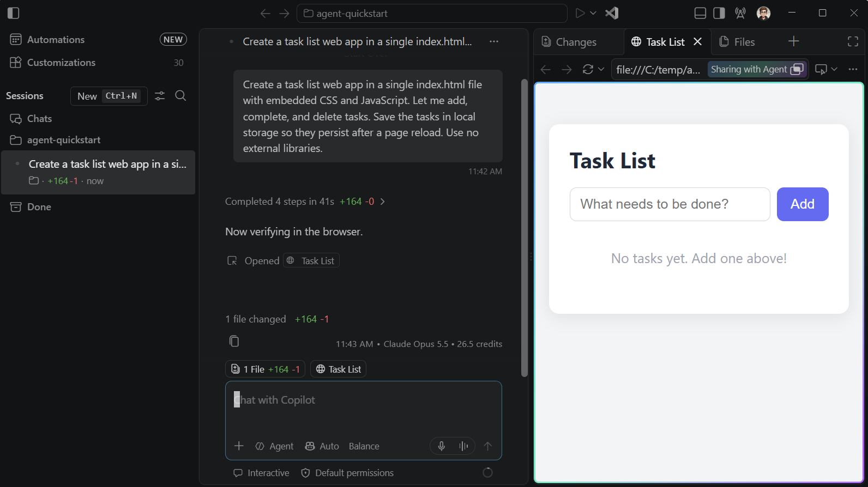Open the sessions filter settings icon

click(x=160, y=96)
